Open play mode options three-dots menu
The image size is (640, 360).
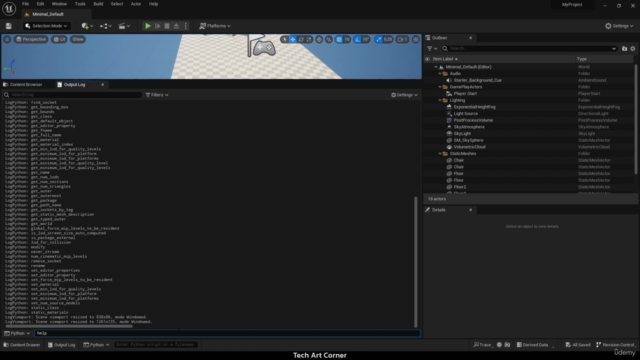[186, 26]
